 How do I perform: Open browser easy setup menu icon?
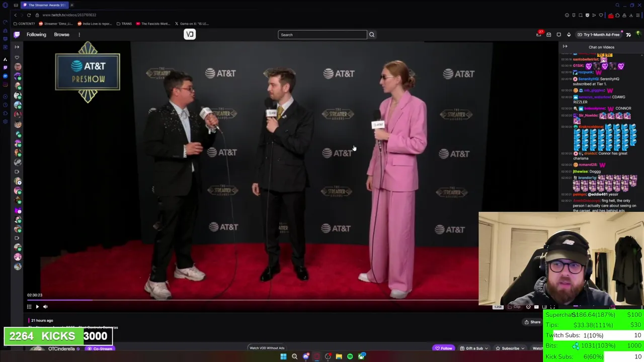638,15
